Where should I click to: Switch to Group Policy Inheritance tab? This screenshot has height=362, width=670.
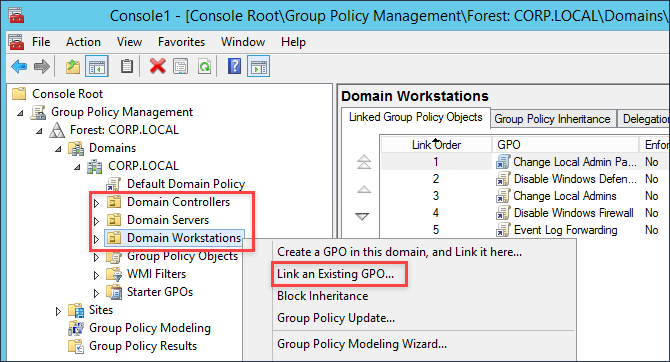pos(552,119)
